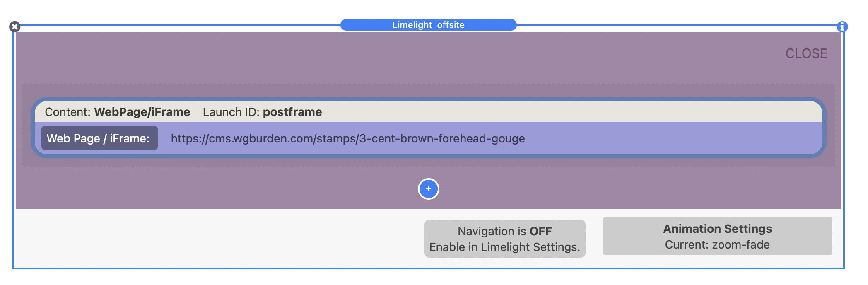Select the Limelight offsite title pill
This screenshot has width=868, height=285.
coord(429,25)
